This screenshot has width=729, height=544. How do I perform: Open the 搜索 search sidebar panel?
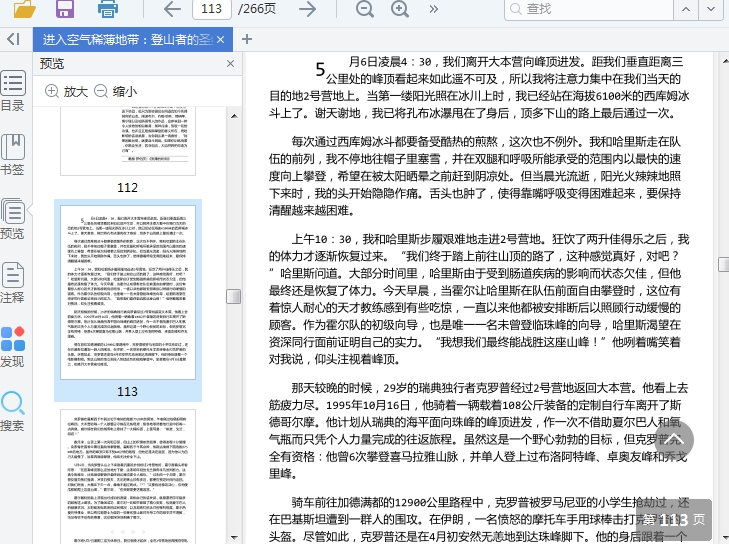pyautogui.click(x=13, y=411)
